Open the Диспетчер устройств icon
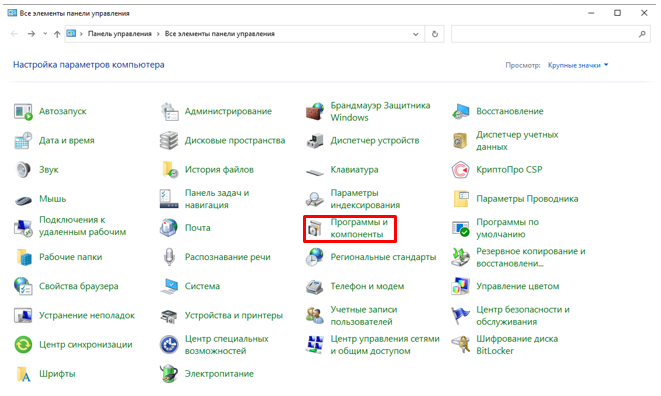 pos(315,141)
